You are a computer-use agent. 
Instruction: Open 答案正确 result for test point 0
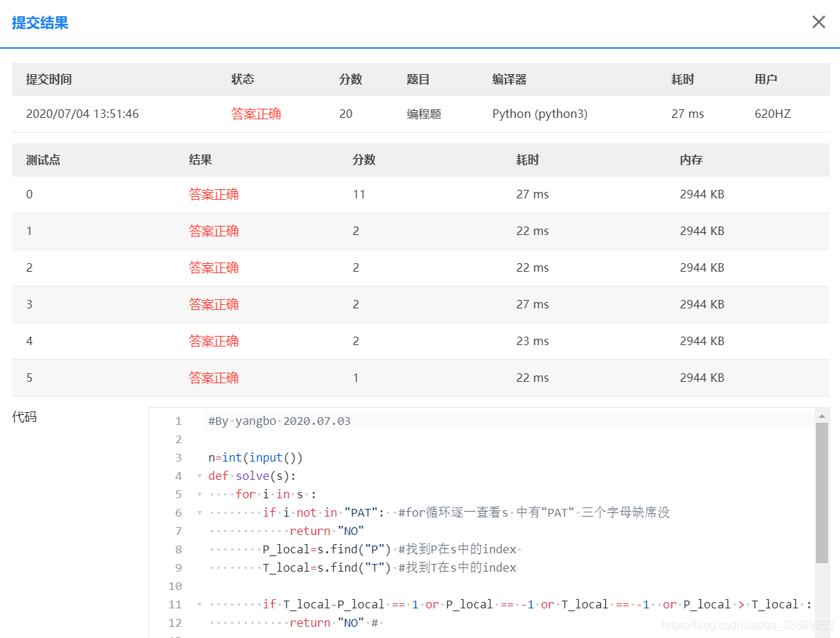click(214, 194)
